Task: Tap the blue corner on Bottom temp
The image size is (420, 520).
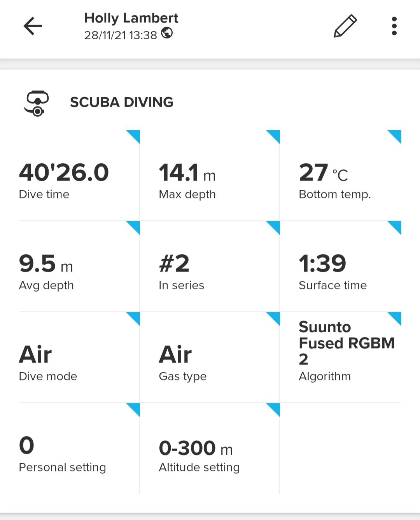Action: coord(396,136)
